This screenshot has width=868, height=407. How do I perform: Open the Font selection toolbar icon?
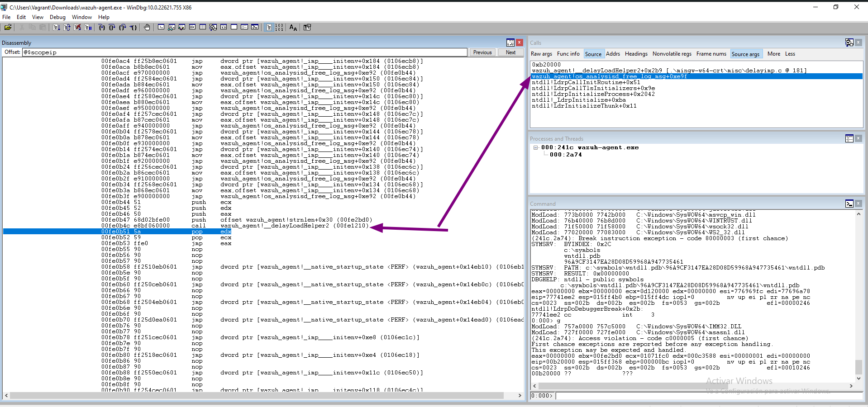(x=293, y=28)
